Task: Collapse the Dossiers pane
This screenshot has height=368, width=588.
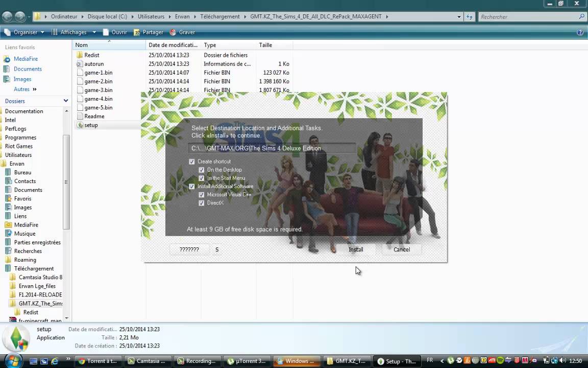Action: pyautogui.click(x=66, y=101)
